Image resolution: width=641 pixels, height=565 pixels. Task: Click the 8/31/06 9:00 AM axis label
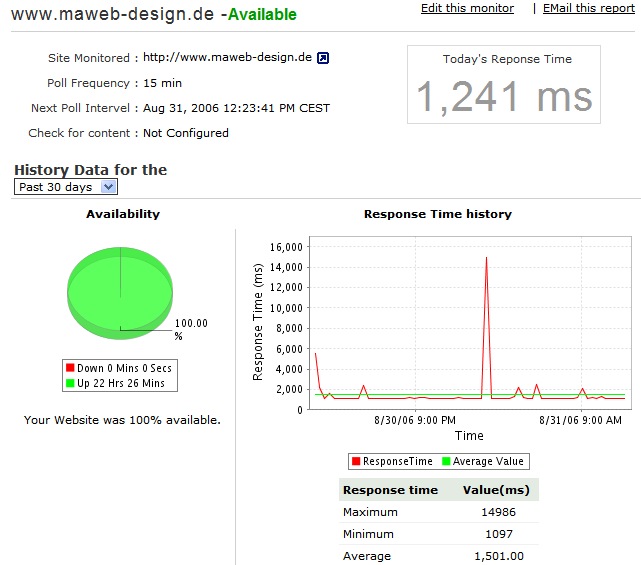coord(580,421)
